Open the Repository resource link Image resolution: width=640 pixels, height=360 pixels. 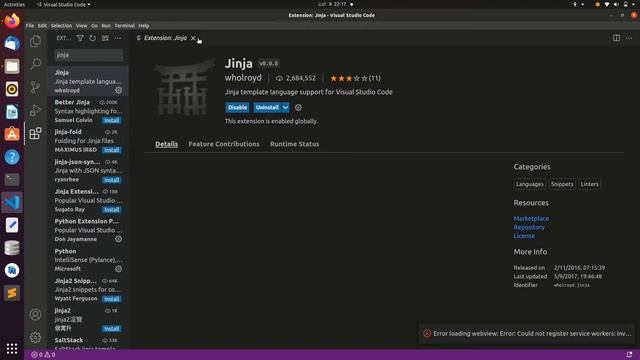(529, 227)
